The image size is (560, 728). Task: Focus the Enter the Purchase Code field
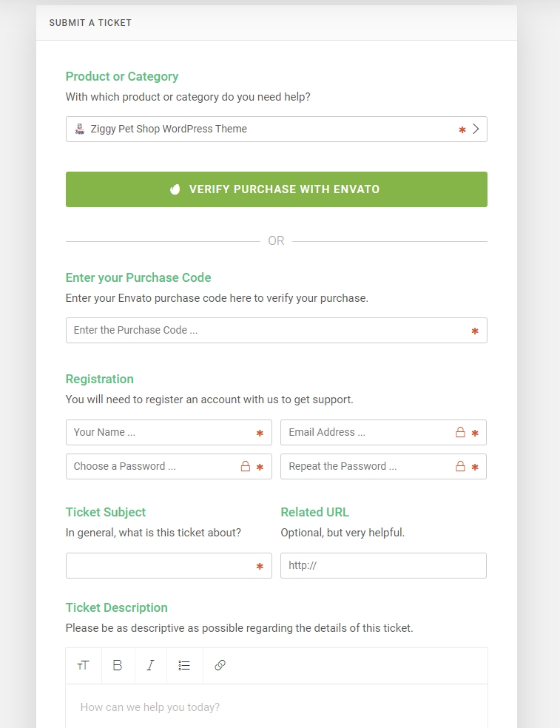[x=266, y=331]
